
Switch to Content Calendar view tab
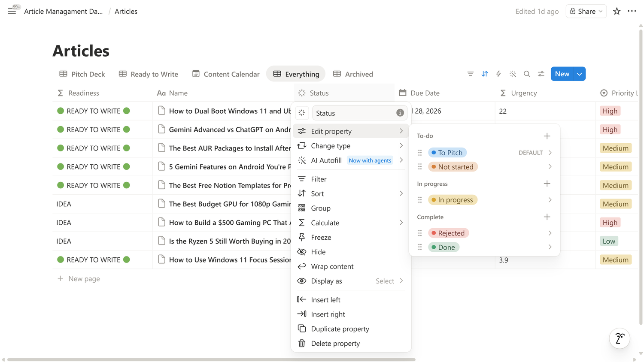click(226, 74)
